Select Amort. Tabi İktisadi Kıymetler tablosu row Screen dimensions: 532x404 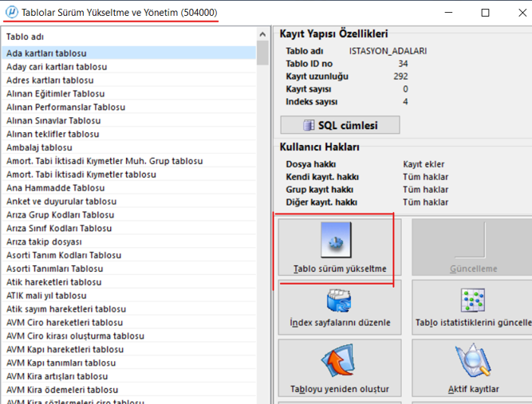[x=129, y=175]
